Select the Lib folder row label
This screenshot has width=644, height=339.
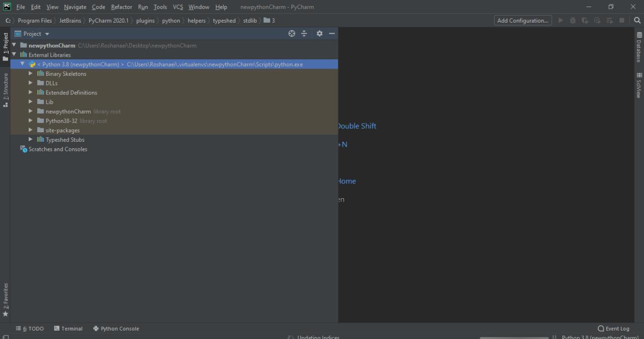49,102
